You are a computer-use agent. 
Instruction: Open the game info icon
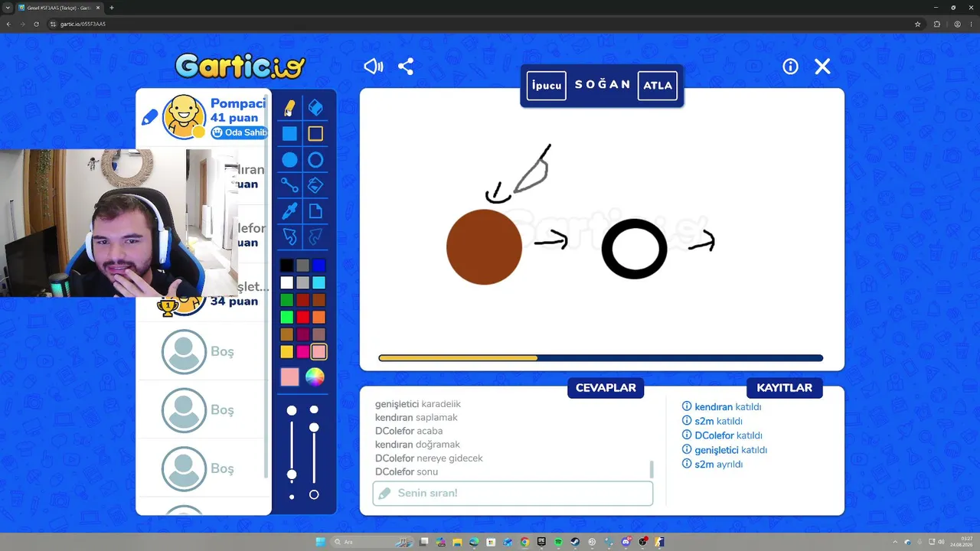pyautogui.click(x=790, y=67)
